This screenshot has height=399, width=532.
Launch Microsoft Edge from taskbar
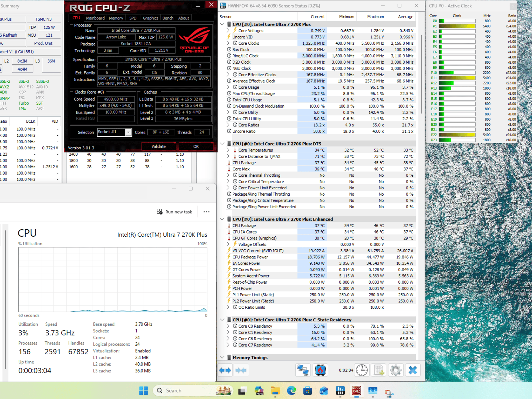point(291,390)
